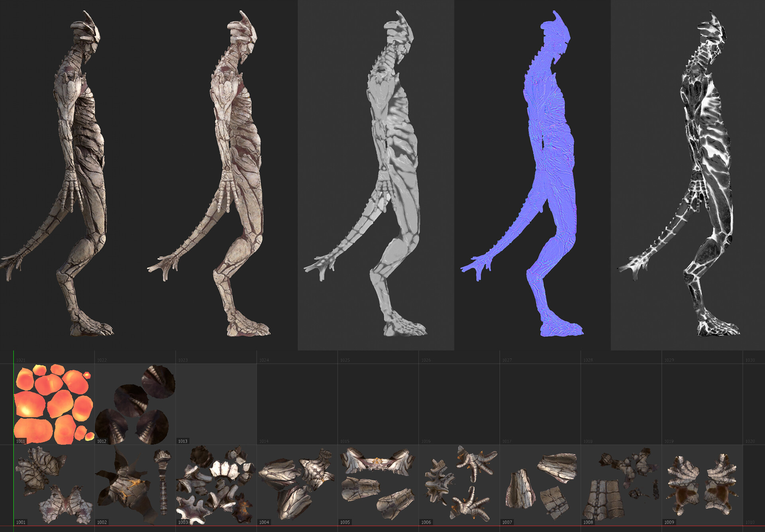Open UDIM tile 1008 texture islands
Image resolution: width=765 pixels, height=532 pixels.
[622, 485]
